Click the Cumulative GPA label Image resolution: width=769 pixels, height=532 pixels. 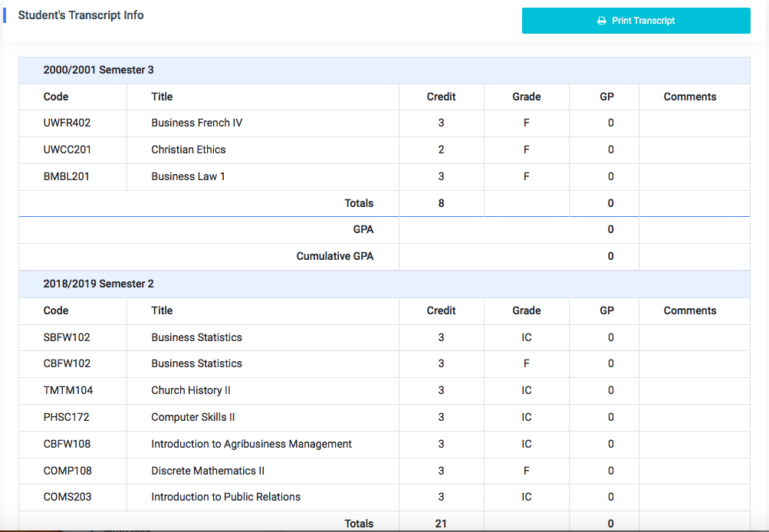click(x=334, y=257)
